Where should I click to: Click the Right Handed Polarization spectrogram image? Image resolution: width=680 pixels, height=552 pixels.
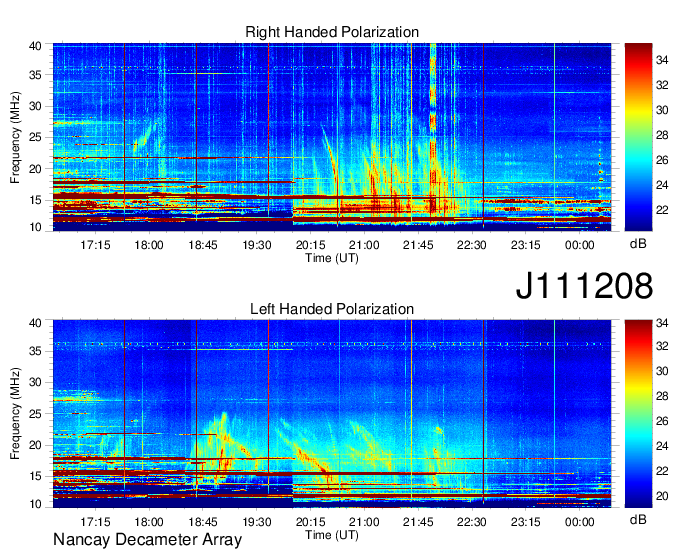tap(332, 137)
